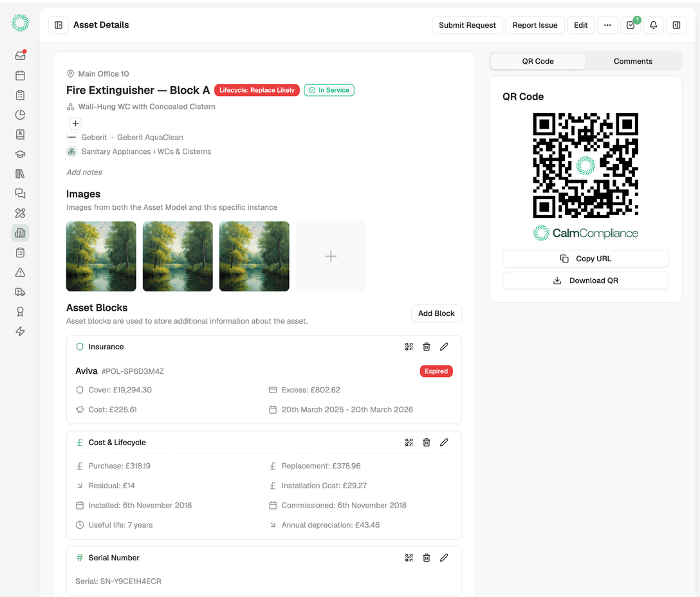Open the inbox icon with red dot
Viewport: 700px width, 597px height.
(20, 55)
